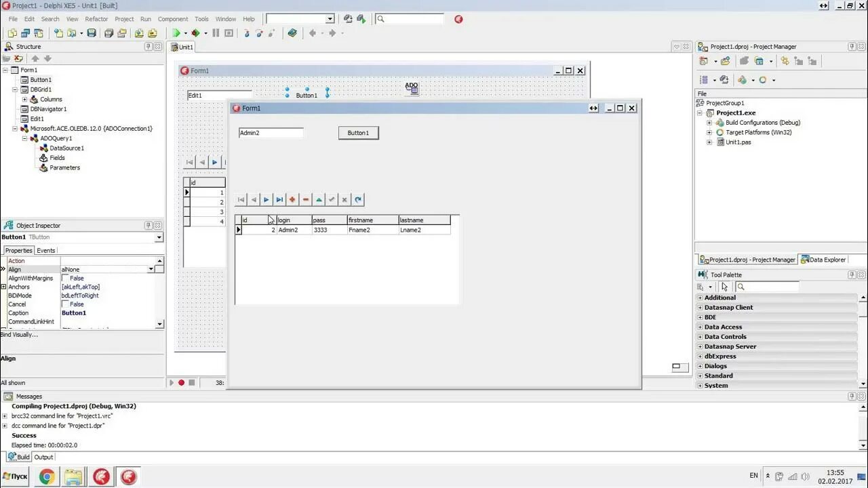The width and height of the screenshot is (868, 488).
Task: Click the Tool Palette search field
Action: (767, 287)
